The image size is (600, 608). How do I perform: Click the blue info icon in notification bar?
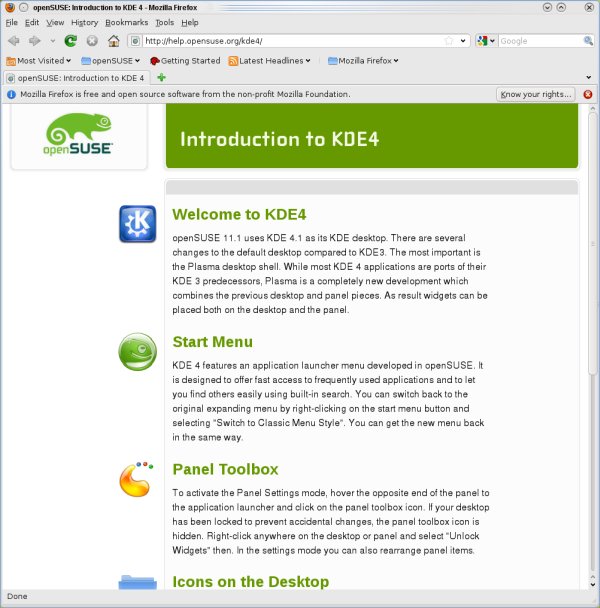[x=11, y=94]
